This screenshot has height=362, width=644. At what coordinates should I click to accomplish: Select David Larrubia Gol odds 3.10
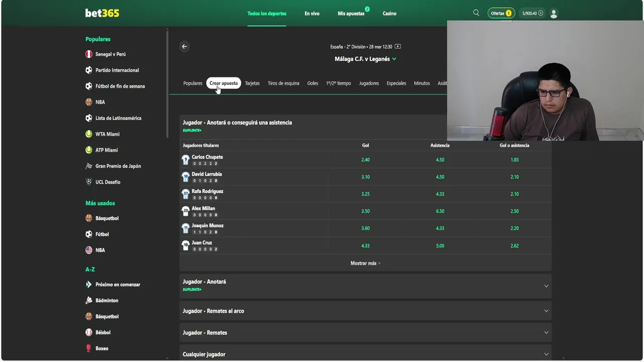[366, 177]
